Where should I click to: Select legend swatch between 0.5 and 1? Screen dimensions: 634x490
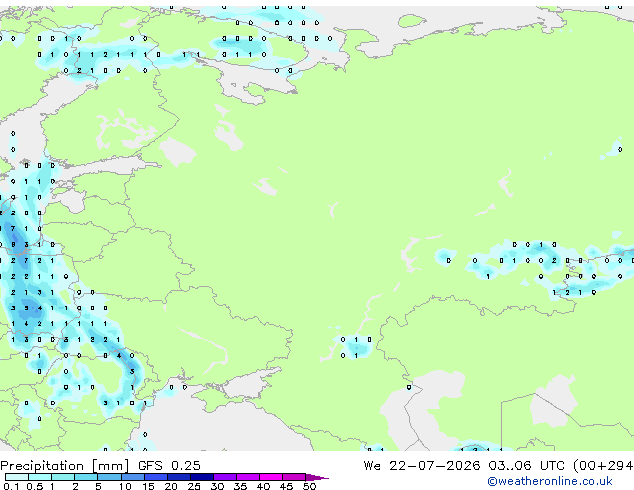[40, 477]
